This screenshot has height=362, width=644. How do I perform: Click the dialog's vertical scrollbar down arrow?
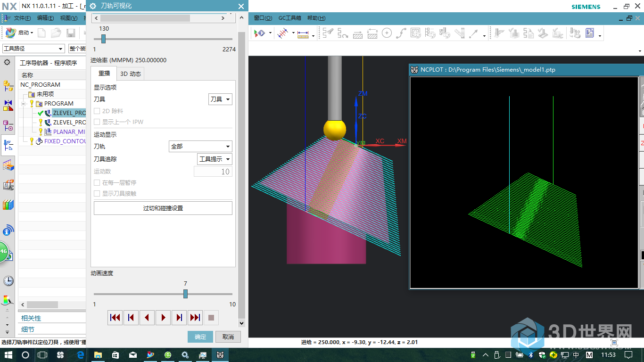(x=241, y=323)
